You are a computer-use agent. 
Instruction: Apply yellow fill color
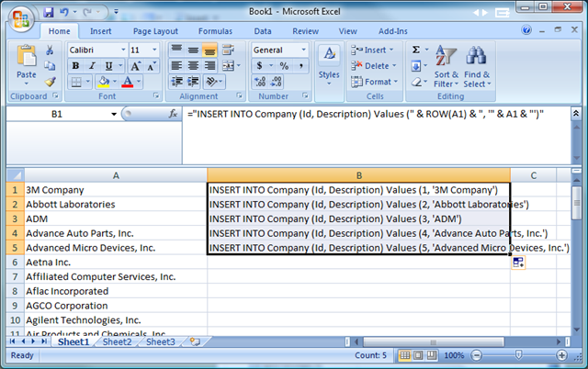[104, 82]
